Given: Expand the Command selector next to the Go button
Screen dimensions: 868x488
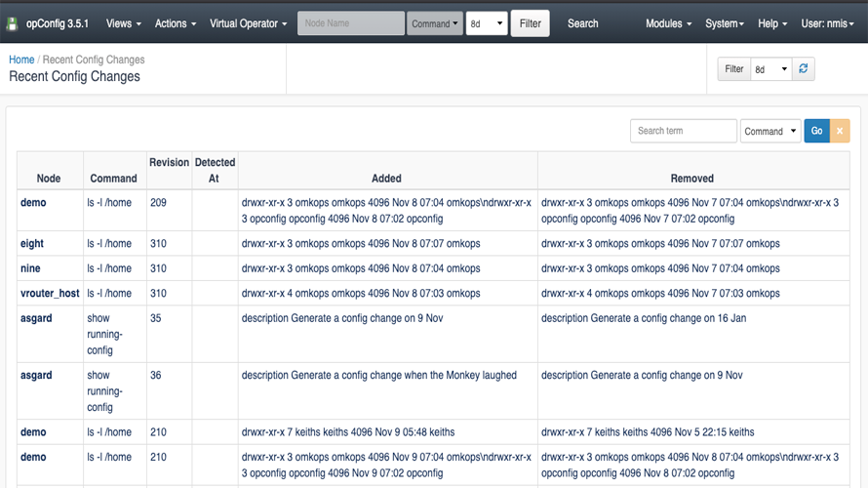Looking at the screenshot, I should (x=770, y=132).
